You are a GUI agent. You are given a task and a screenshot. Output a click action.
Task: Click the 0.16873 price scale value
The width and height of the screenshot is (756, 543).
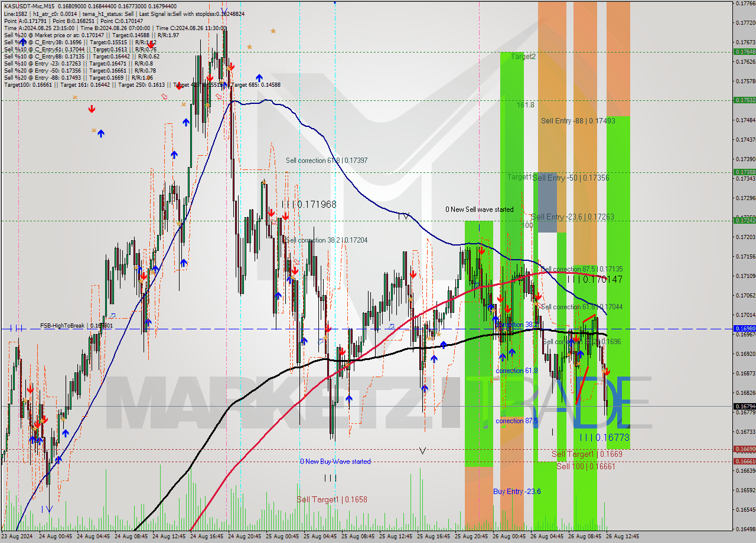(x=745, y=374)
